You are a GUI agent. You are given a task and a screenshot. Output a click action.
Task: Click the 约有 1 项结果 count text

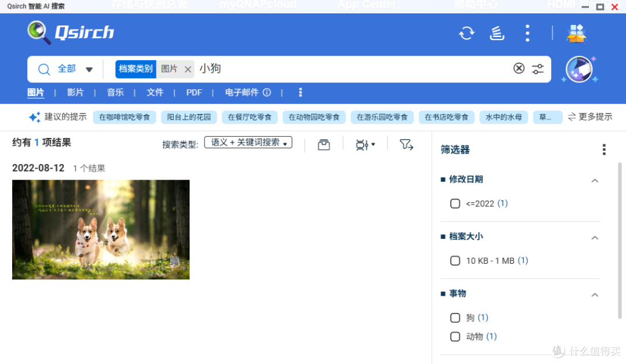42,143
